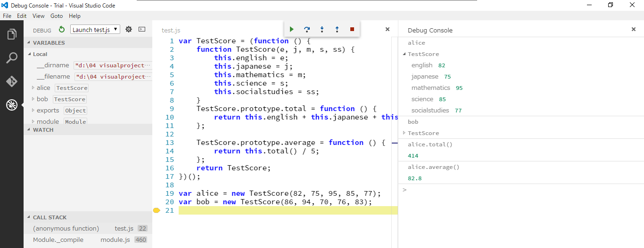
Task: Click the line number badge 460 in call stack
Action: coord(140,240)
